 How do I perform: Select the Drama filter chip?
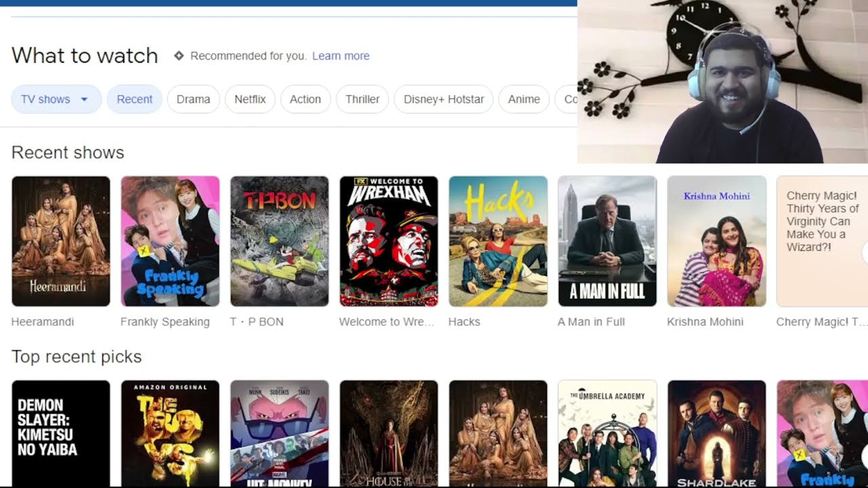point(193,99)
